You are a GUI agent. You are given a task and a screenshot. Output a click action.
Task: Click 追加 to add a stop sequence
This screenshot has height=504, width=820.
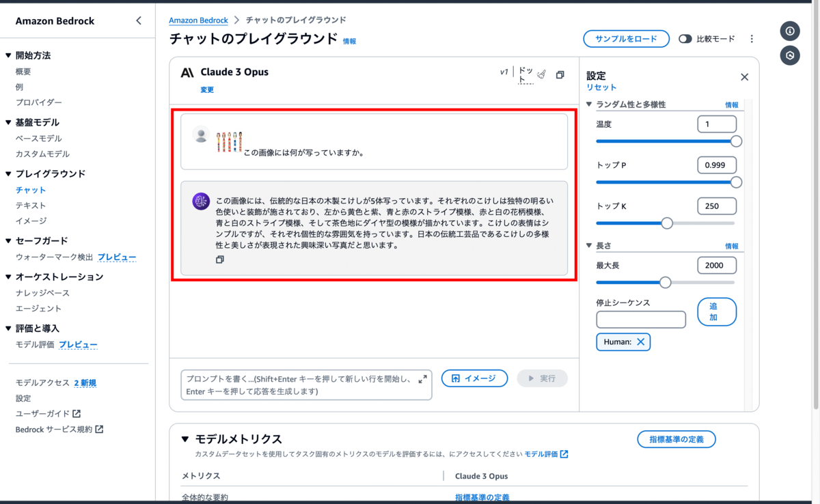pos(717,312)
